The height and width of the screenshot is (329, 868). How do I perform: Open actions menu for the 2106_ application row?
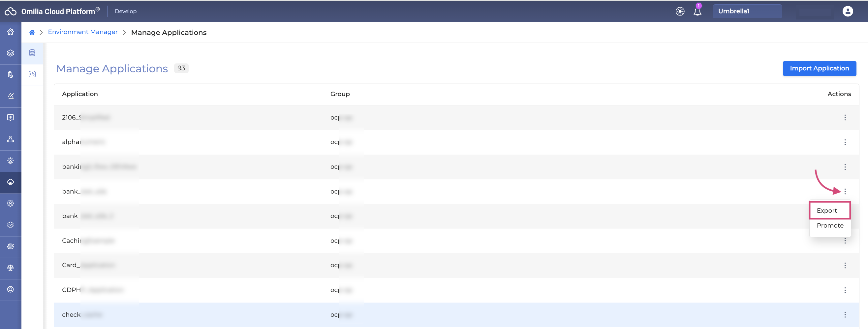[845, 117]
